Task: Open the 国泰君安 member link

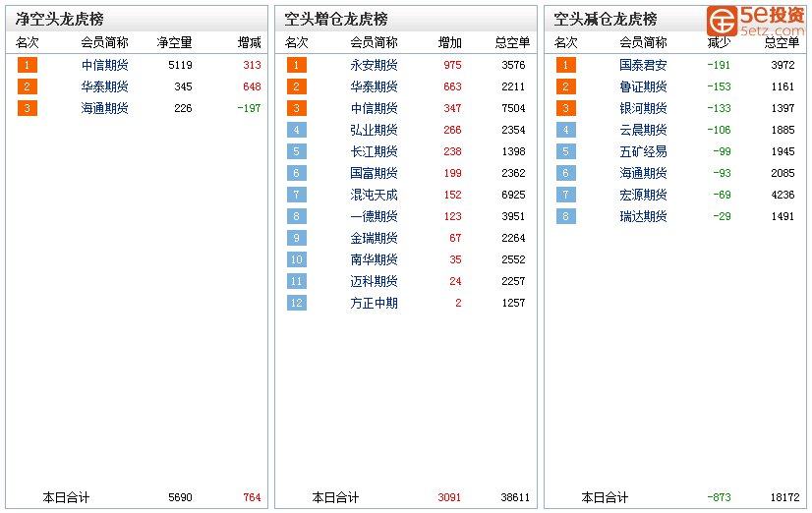Action: [x=643, y=65]
